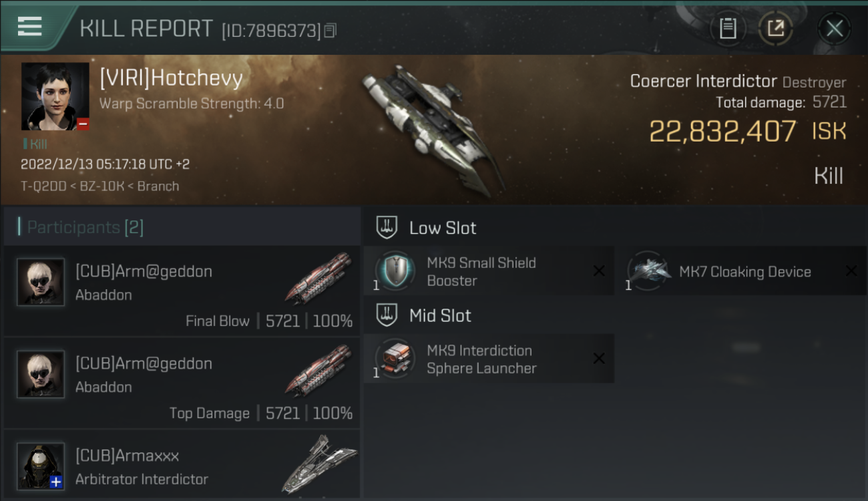Select MK9 Interdiction Sphere Launcher icon
Image resolution: width=868 pixels, height=501 pixels.
pyautogui.click(x=395, y=359)
